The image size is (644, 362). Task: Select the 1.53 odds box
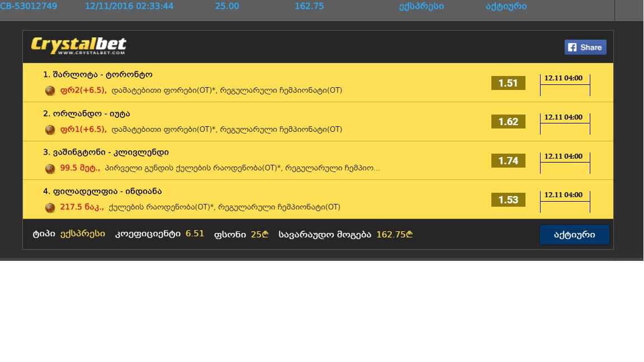click(508, 200)
